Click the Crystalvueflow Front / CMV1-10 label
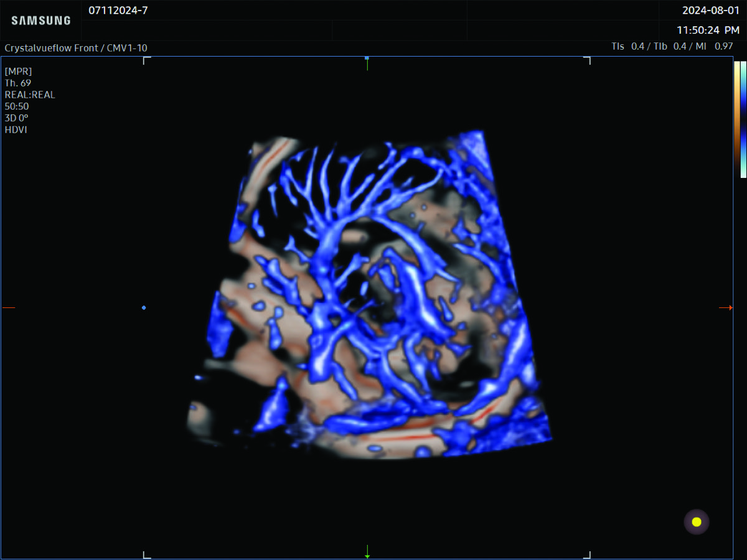Image resolution: width=747 pixels, height=560 pixels. point(76,48)
